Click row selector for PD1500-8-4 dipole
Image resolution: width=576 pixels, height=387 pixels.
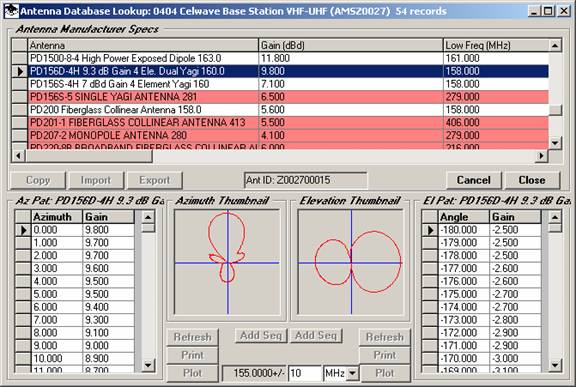[x=20, y=58]
